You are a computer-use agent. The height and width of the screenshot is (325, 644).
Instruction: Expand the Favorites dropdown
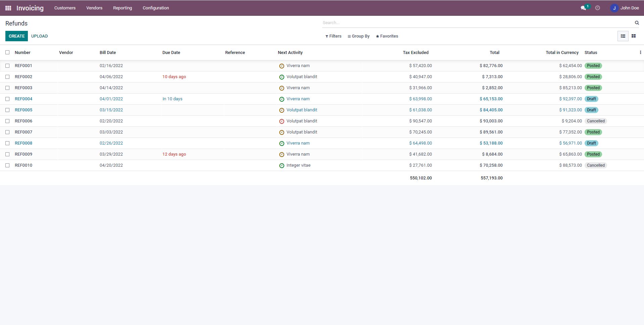coord(387,36)
